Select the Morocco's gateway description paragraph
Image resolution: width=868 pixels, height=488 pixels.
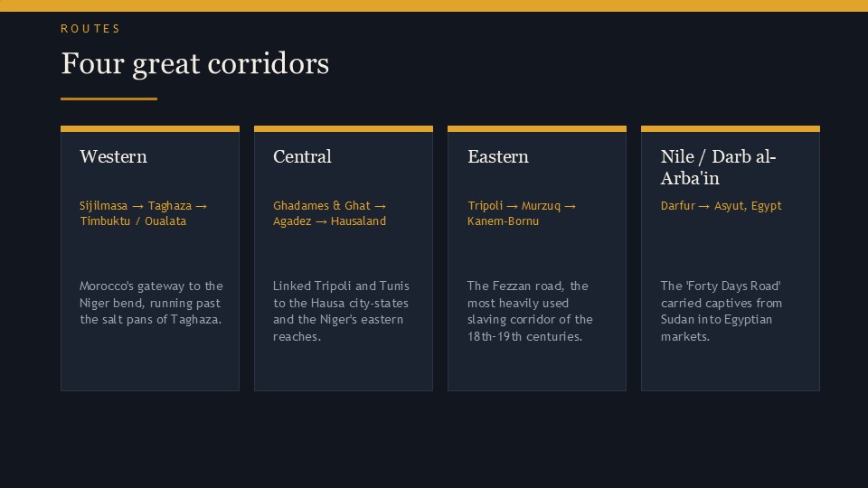click(151, 303)
